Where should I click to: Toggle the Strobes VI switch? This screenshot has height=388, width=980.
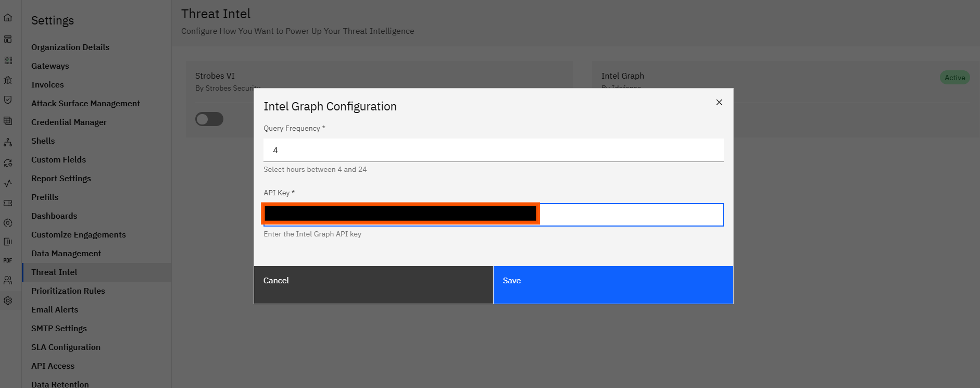coord(209,119)
